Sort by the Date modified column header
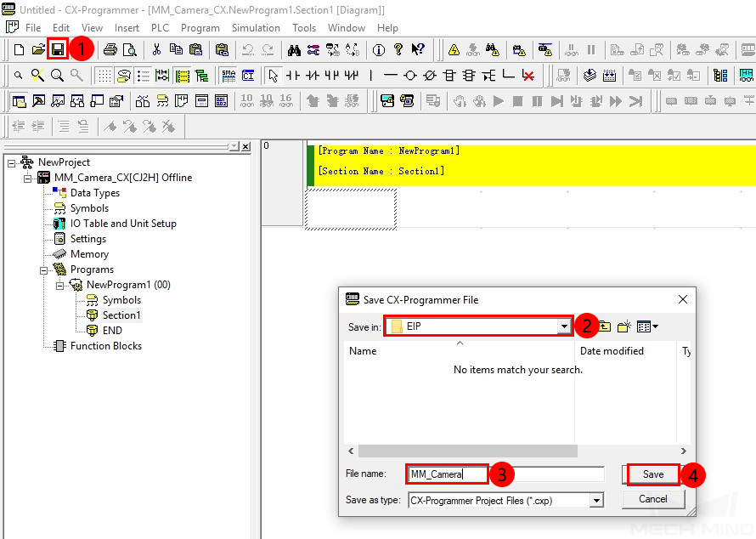Viewport: 756px width, 539px height. click(x=626, y=351)
